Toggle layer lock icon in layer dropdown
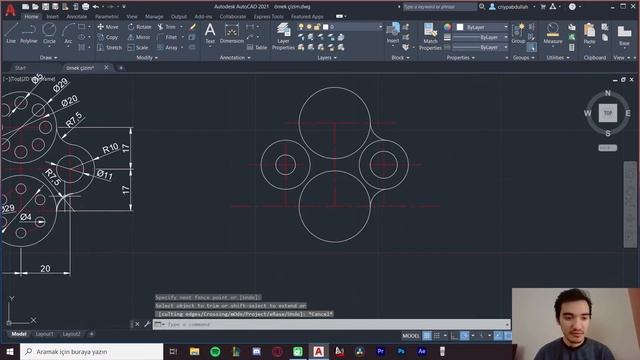 [317, 27]
